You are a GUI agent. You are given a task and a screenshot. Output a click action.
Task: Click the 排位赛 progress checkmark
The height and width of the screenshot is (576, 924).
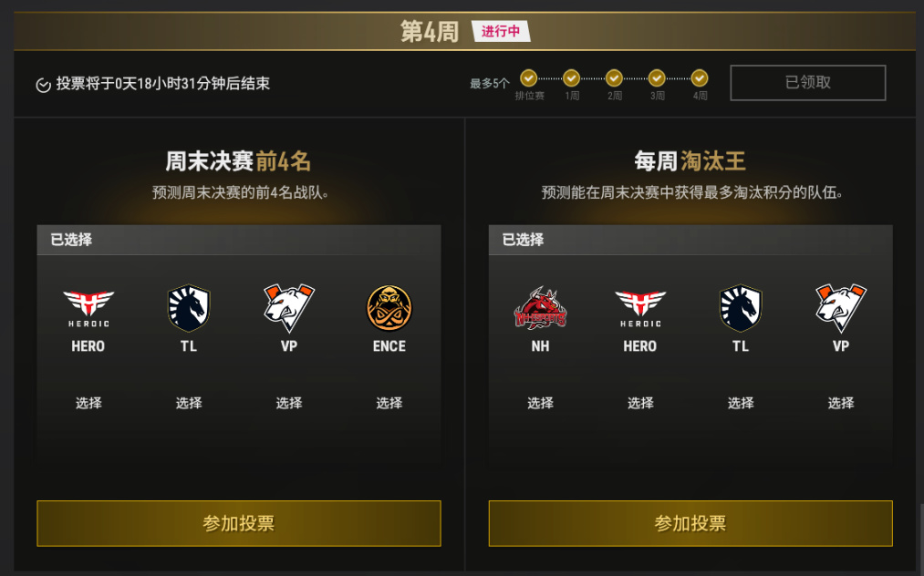[x=529, y=77]
